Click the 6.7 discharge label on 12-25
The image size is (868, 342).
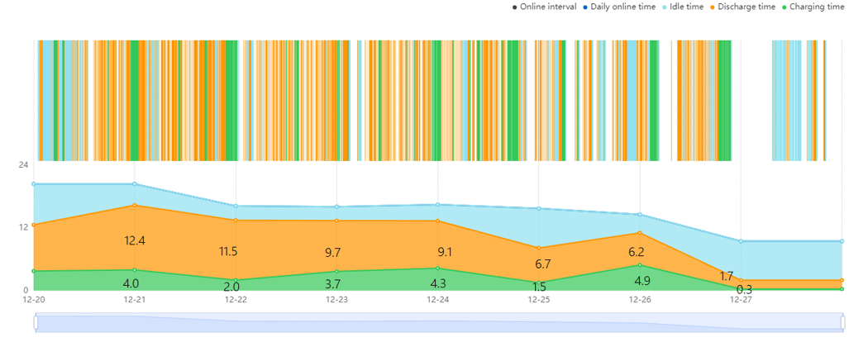543,264
